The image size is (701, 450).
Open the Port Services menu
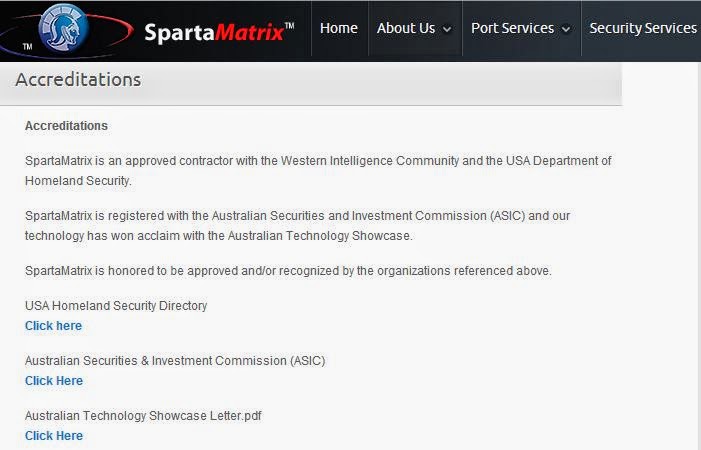tap(512, 28)
